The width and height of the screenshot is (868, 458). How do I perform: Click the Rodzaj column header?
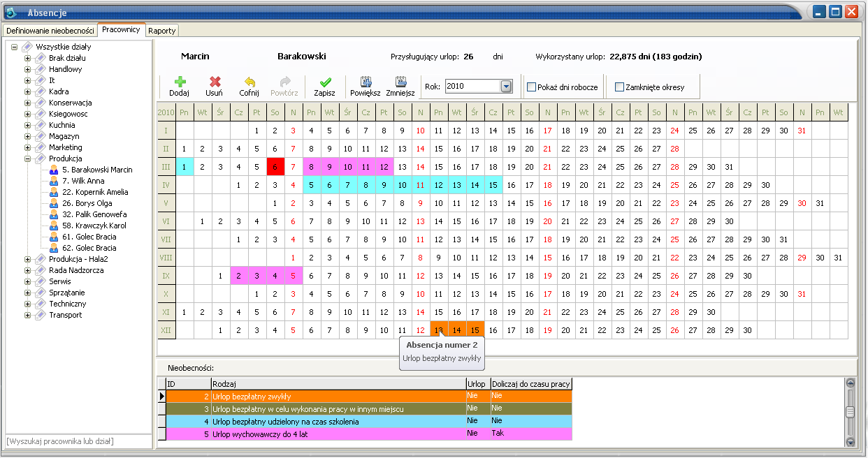point(338,383)
